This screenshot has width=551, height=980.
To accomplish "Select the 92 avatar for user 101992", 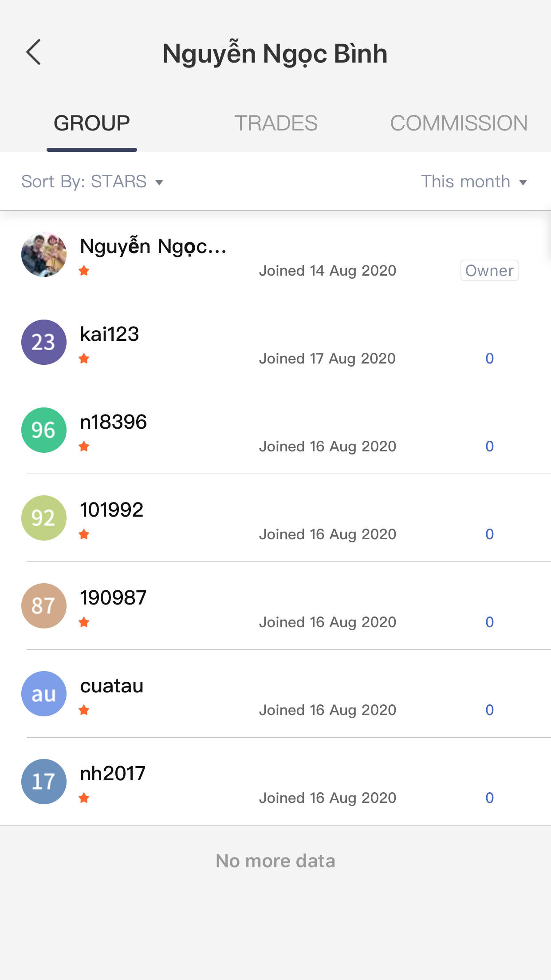I will pyautogui.click(x=44, y=518).
